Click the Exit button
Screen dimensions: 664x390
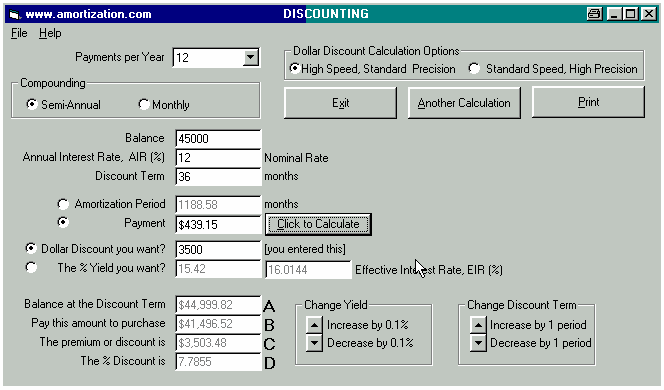click(340, 103)
